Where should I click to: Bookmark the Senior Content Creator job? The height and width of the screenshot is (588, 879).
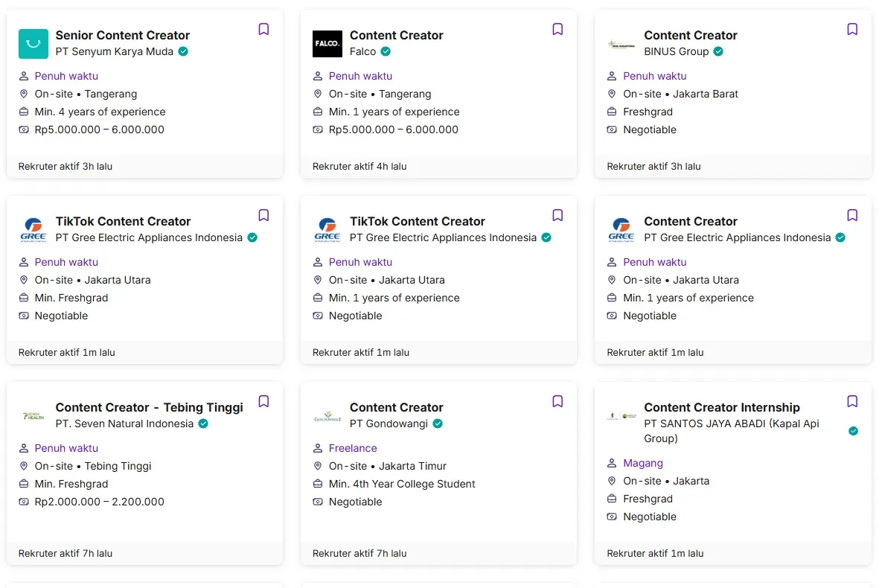click(263, 30)
